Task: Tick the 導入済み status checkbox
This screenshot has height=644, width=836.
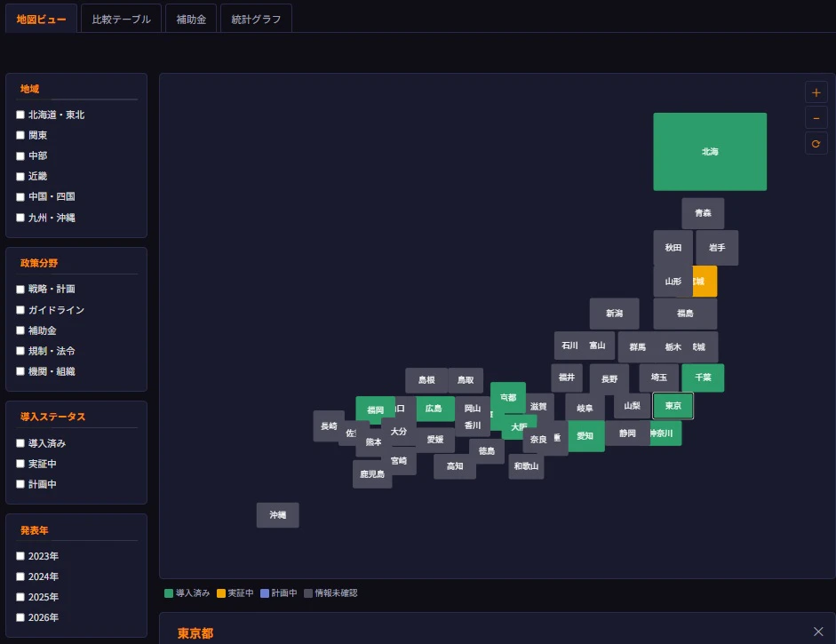Action: pyautogui.click(x=20, y=443)
